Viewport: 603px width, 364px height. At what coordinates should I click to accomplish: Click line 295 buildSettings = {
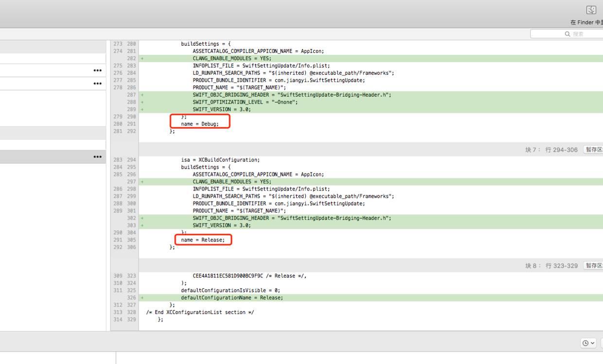coord(206,167)
